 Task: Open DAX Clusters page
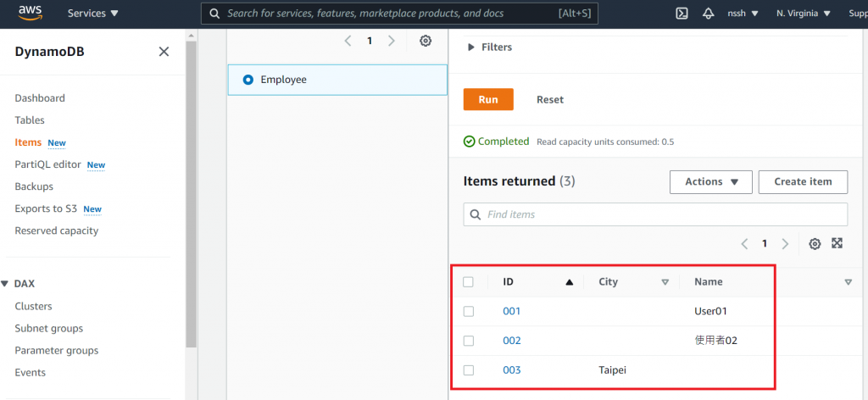point(33,306)
